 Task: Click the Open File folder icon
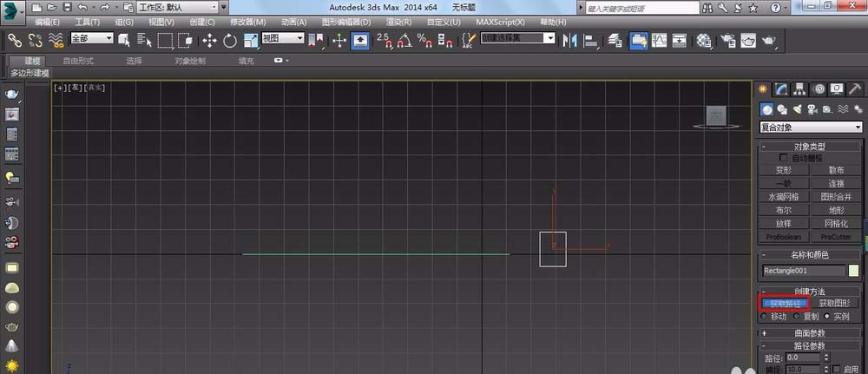pos(51,8)
